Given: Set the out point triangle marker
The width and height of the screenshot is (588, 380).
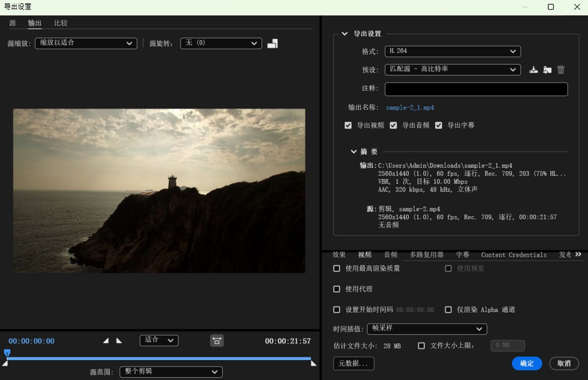Looking at the screenshot, I should point(119,341).
